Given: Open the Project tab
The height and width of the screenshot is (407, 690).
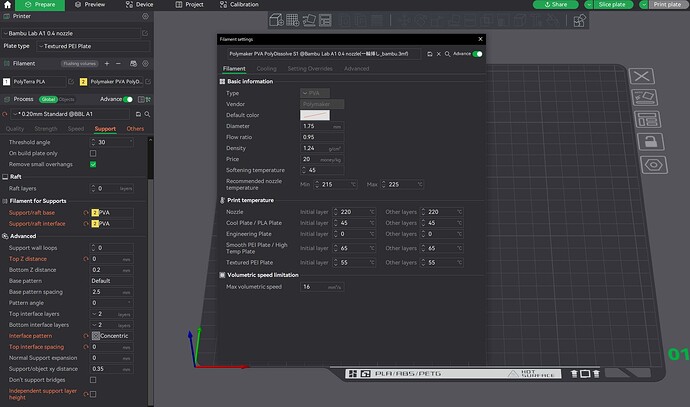Looking at the screenshot, I should pos(190,5).
